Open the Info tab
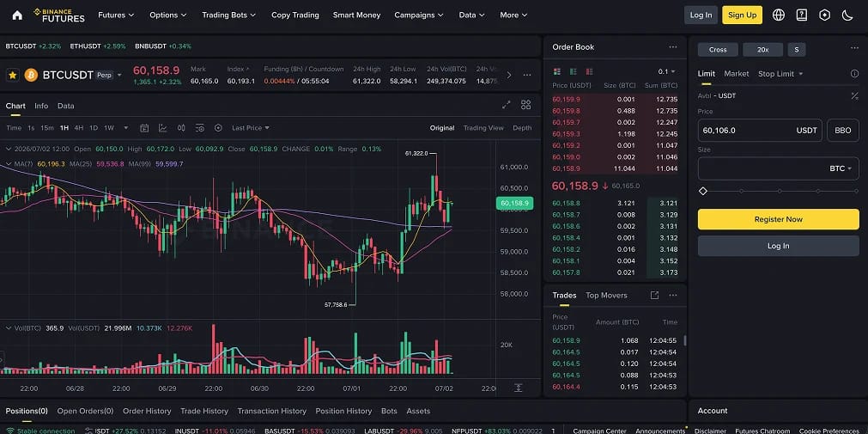 pos(41,106)
